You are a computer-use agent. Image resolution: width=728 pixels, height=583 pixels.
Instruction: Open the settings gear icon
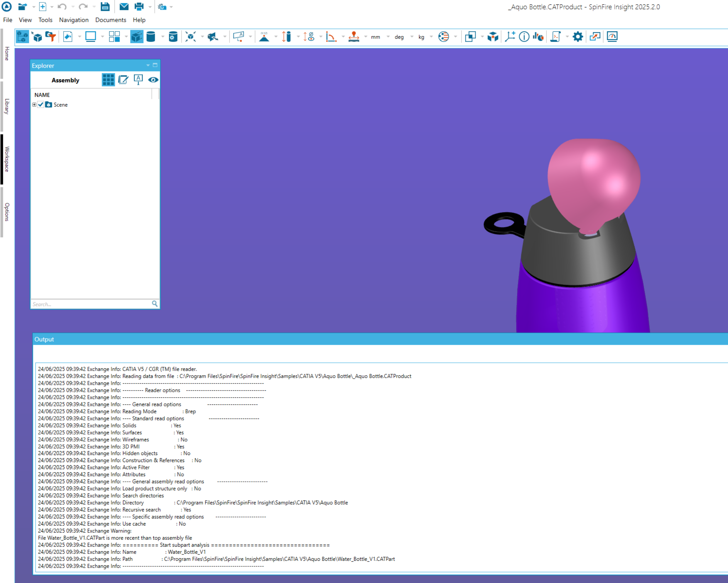577,36
